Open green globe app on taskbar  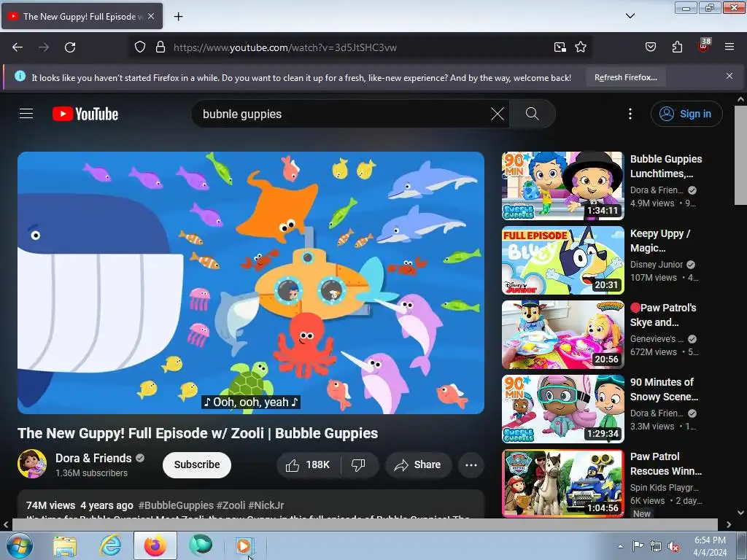[x=200, y=545]
